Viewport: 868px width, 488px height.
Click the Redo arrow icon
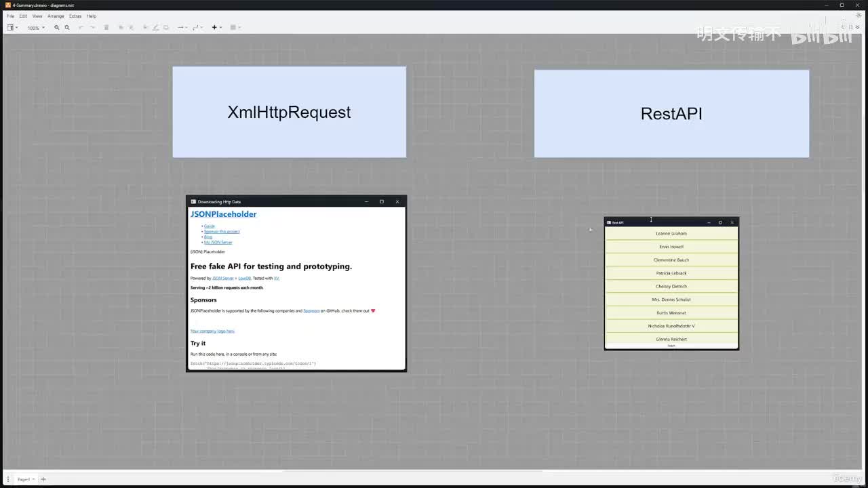pyautogui.click(x=92, y=28)
